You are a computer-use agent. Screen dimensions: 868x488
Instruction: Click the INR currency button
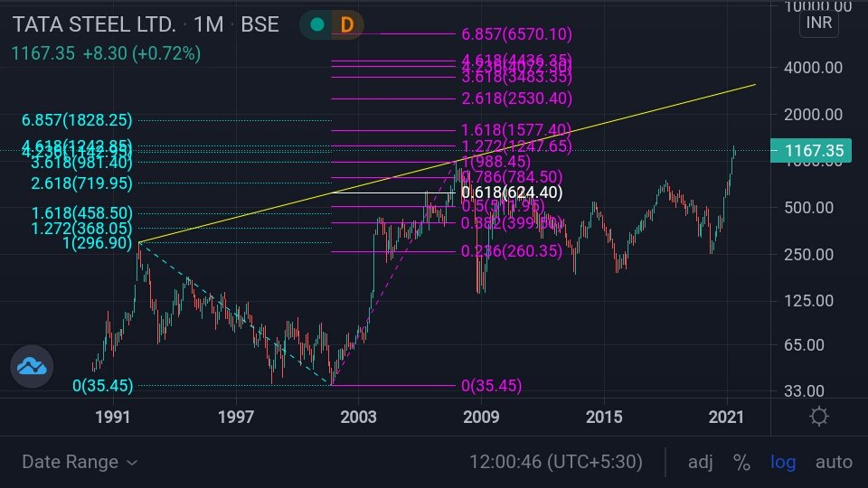point(819,23)
